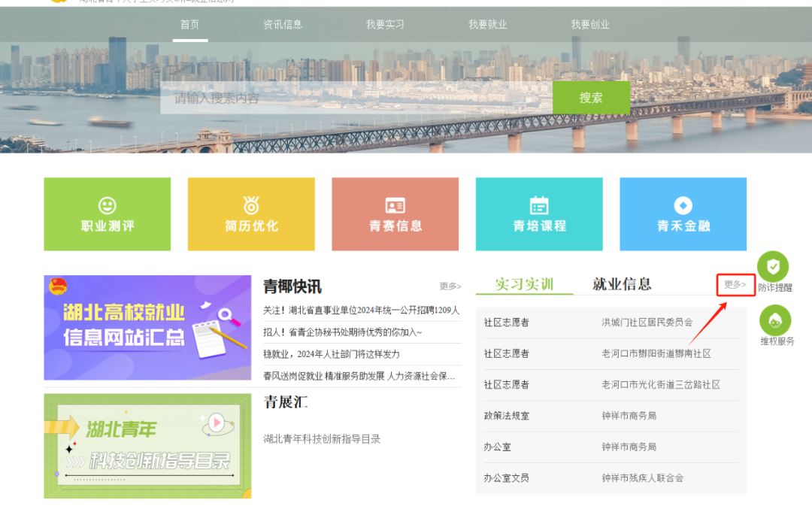The image size is (812, 515).
Task: Click the green 搜索 button
Action: (591, 97)
